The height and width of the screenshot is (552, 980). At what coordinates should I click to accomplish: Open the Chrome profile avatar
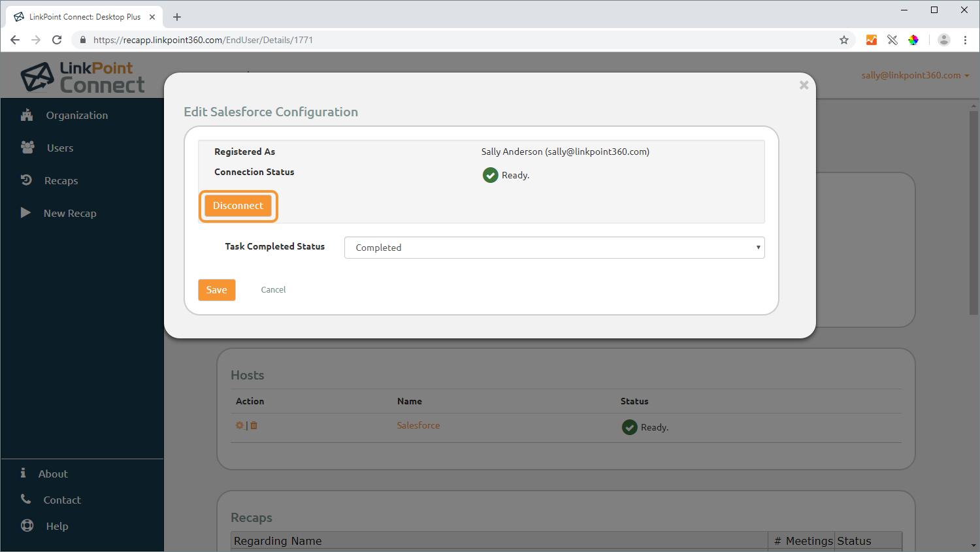(x=944, y=40)
